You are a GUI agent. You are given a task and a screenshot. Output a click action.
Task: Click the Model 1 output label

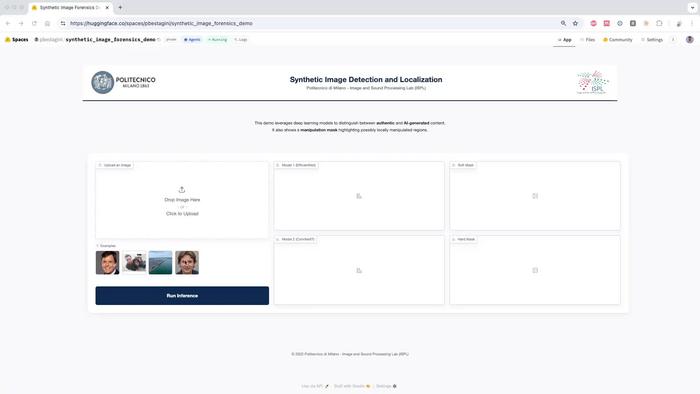296,165
